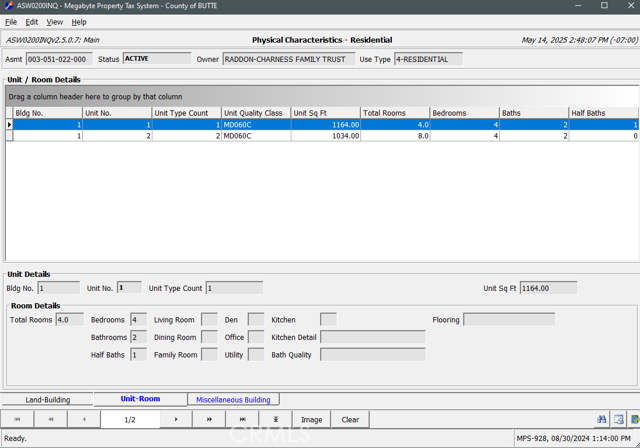640x448 pixels.
Task: Click the Unit Details Unit No. field
Action: point(129,287)
